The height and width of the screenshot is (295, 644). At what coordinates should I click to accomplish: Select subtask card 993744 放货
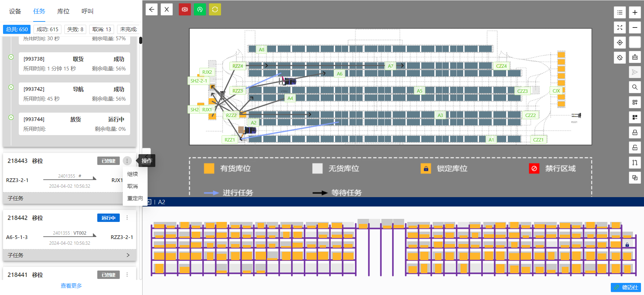pos(74,124)
